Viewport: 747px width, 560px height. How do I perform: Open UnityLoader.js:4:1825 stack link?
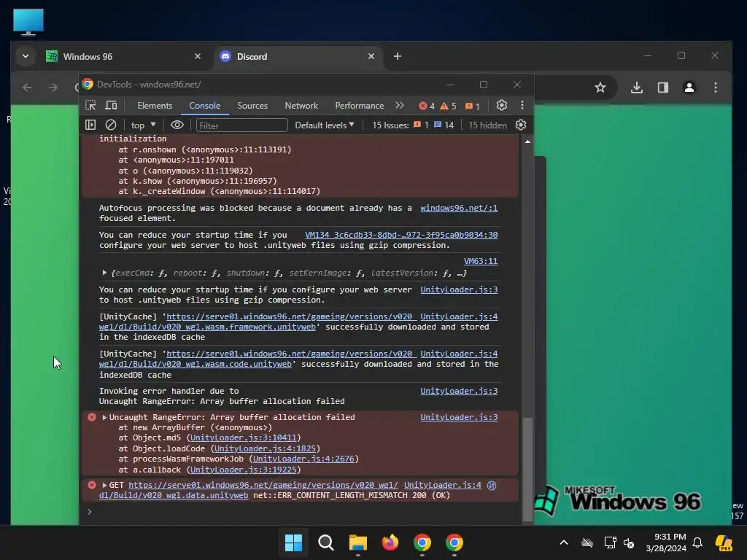point(265,448)
